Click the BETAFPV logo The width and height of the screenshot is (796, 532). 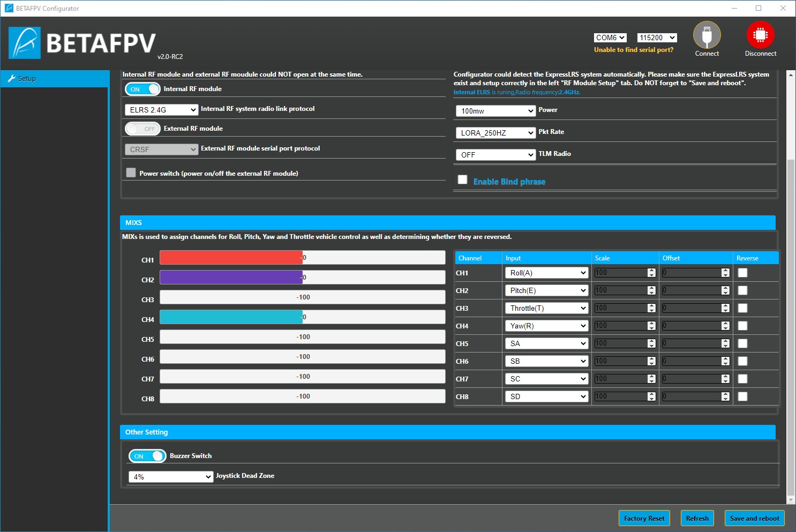[x=82, y=43]
